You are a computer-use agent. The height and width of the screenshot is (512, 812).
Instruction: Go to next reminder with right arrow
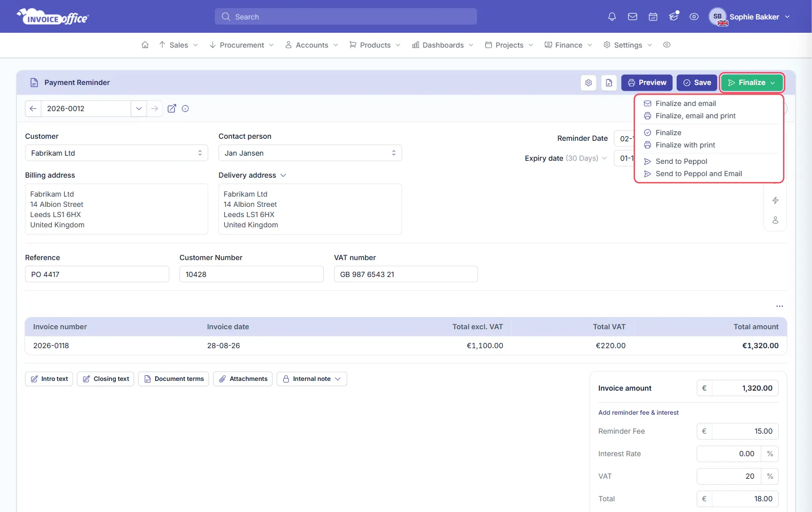point(155,109)
